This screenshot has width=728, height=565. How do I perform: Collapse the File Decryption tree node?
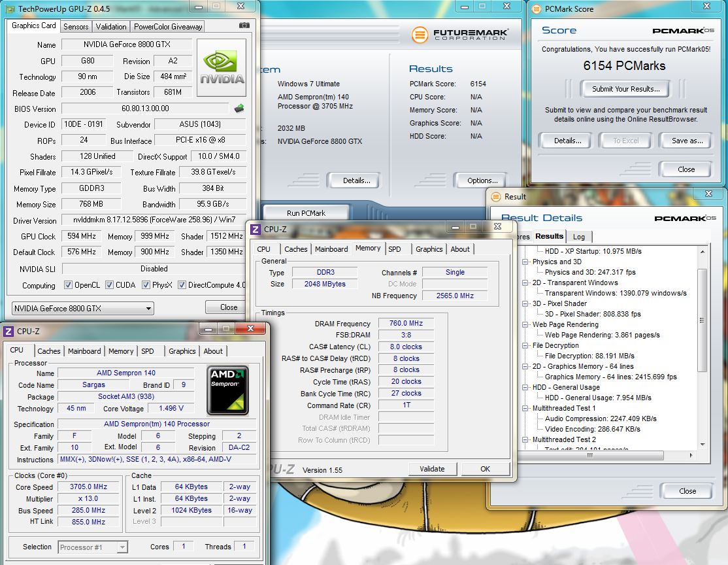(x=525, y=345)
